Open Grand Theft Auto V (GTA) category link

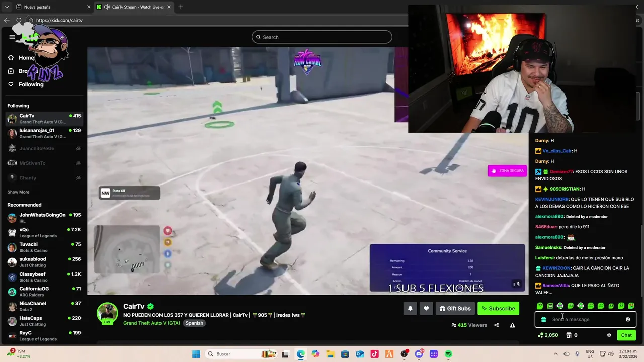coord(151,323)
